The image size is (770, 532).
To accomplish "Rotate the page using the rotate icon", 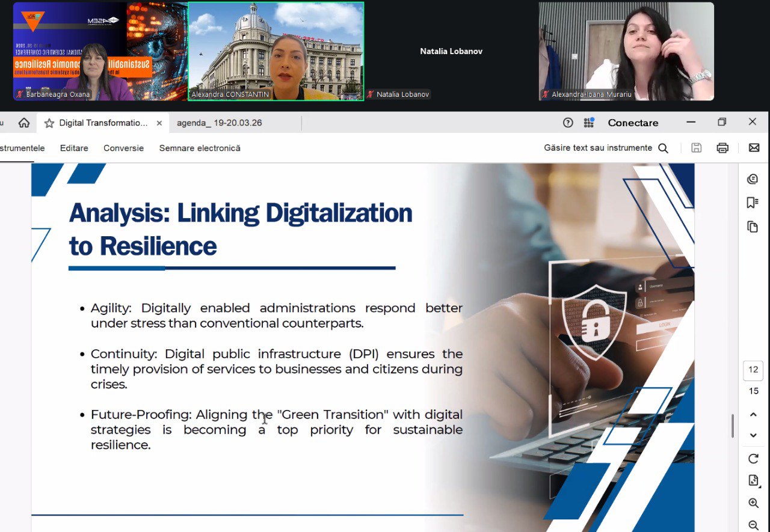I will pos(753,459).
